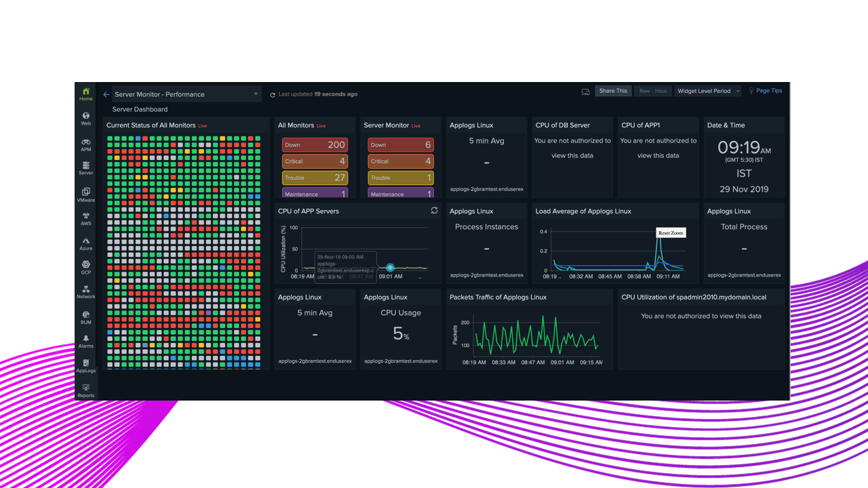The height and width of the screenshot is (488, 868).
Task: Switch data view to Raw
Action: (x=644, y=91)
